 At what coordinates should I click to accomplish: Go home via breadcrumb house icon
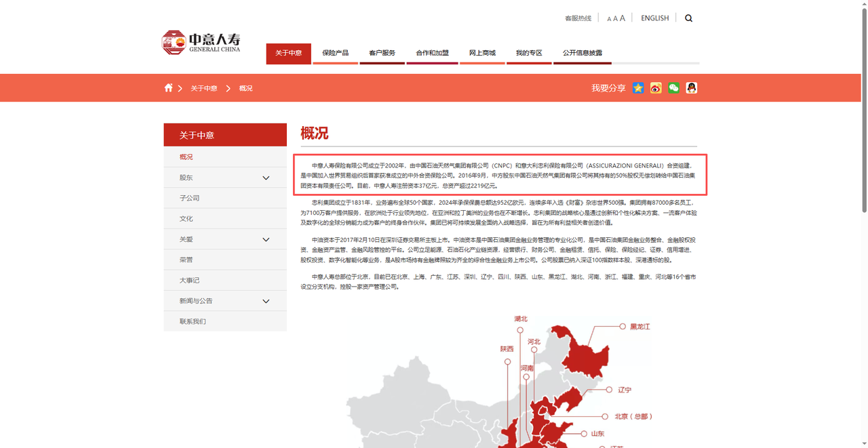pyautogui.click(x=168, y=88)
